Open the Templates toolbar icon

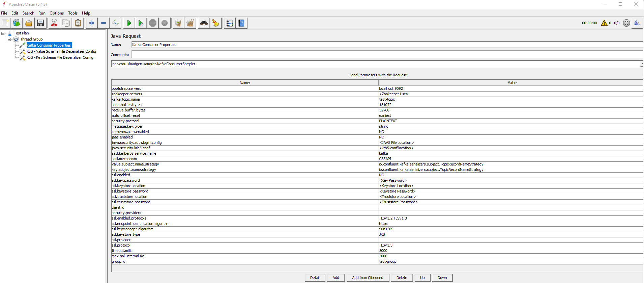pyautogui.click(x=17, y=23)
